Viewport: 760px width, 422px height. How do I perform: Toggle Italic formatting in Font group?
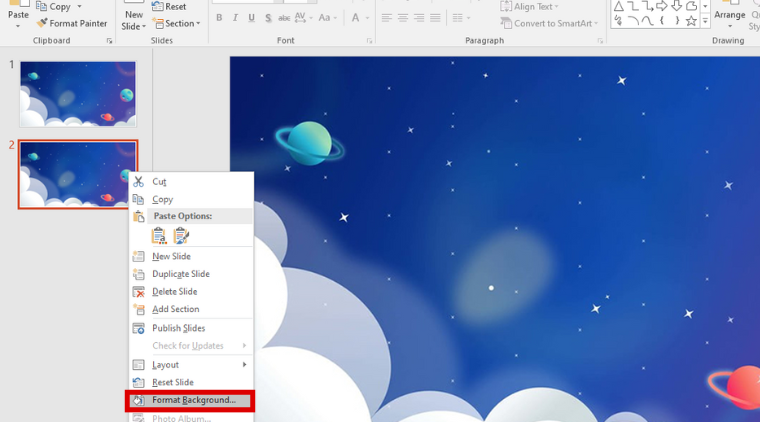click(235, 18)
